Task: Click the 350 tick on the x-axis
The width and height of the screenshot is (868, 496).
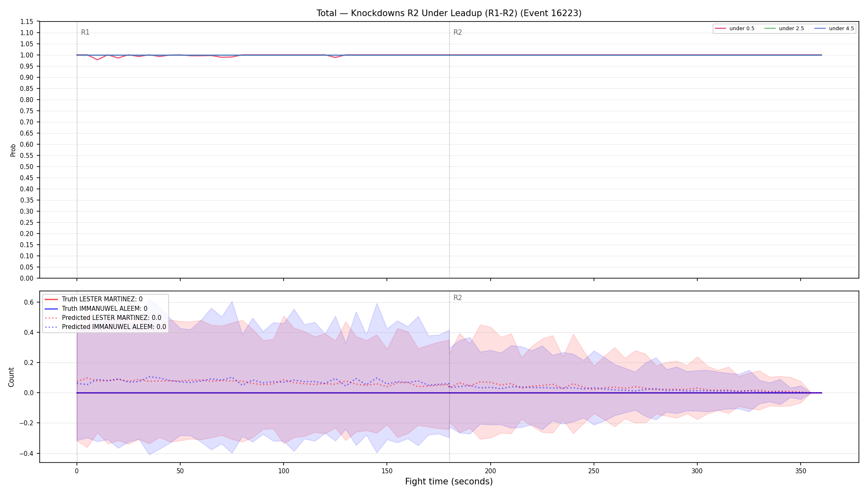Action: pyautogui.click(x=801, y=471)
